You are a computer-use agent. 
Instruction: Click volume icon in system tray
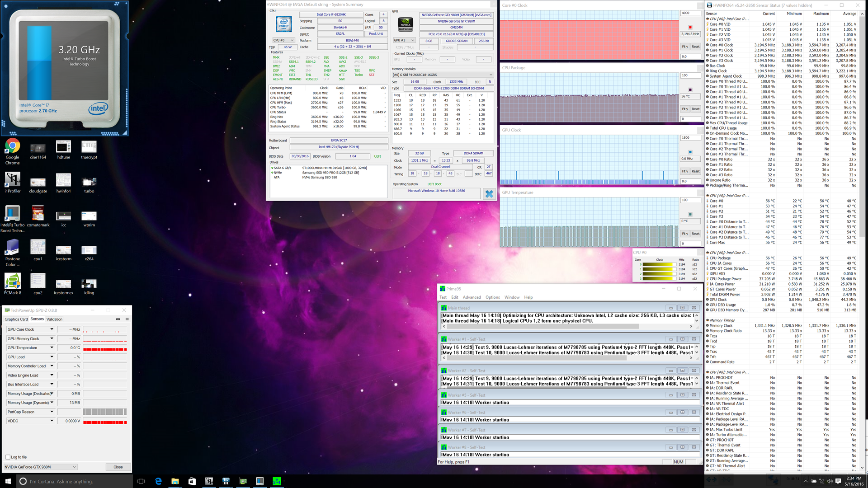830,481
